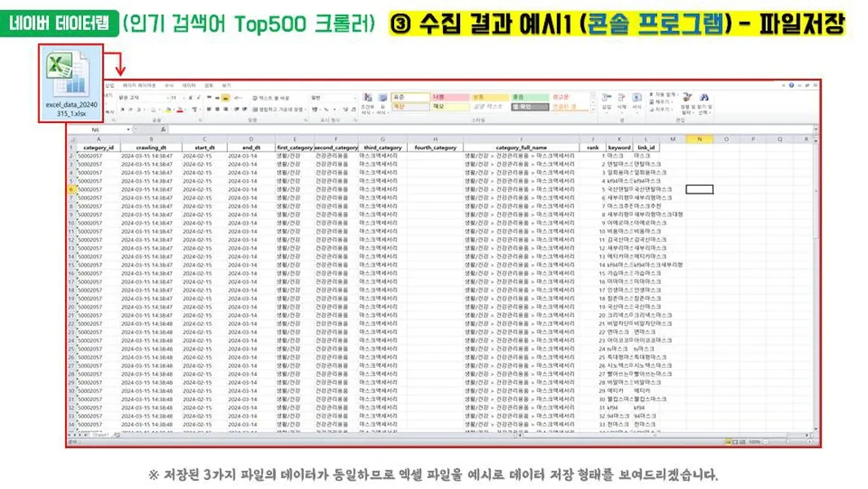Open the cell Format (서식) menu
Viewport: 868px width, 489px height.
point(637,103)
